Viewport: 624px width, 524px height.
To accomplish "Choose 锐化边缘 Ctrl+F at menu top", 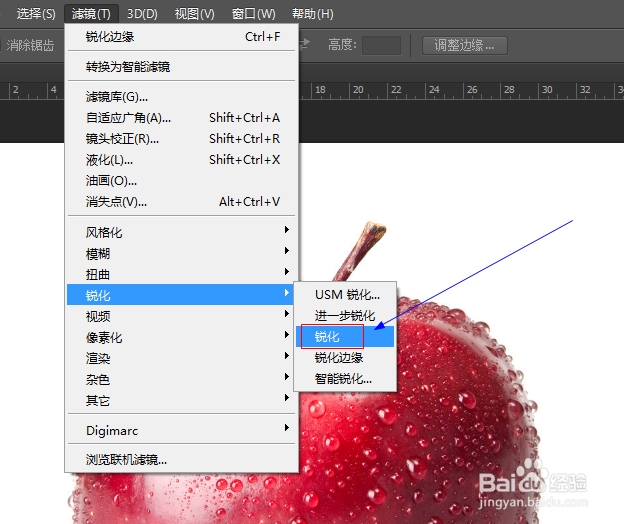I will 181,37.
